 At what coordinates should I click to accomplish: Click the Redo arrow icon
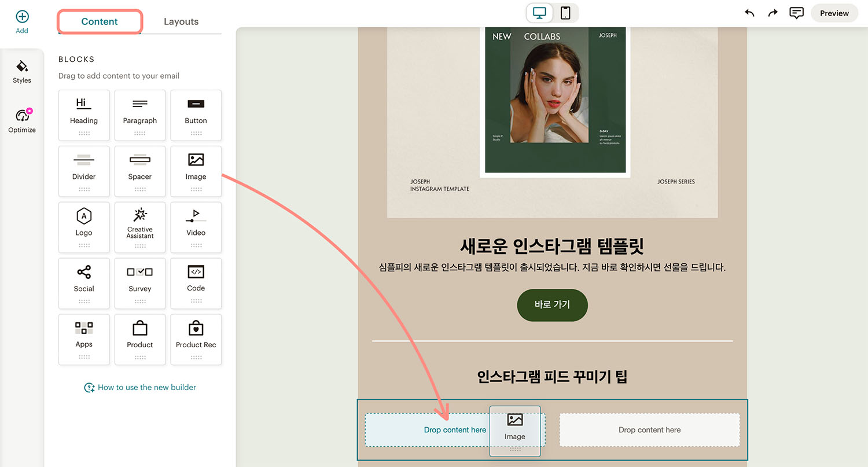coord(773,13)
